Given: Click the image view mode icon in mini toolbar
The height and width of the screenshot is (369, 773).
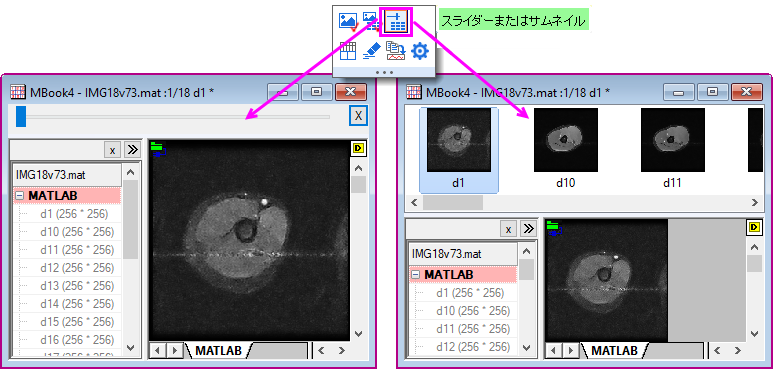Looking at the screenshot, I should [x=348, y=22].
